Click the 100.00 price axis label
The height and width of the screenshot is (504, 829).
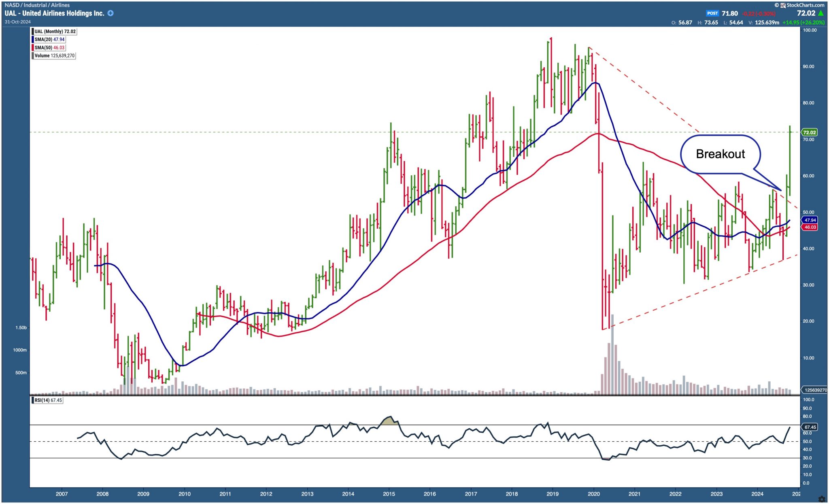[810, 30]
